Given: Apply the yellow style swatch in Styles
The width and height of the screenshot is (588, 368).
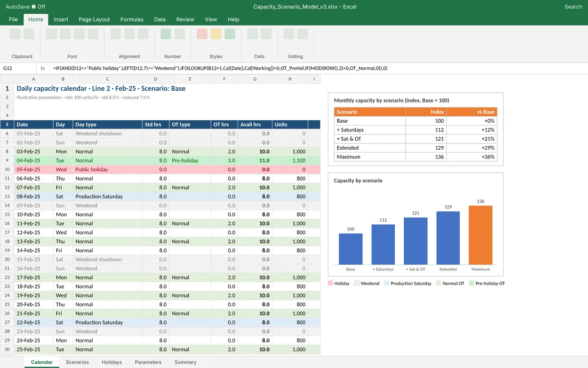Looking at the screenshot, I should [216, 34].
